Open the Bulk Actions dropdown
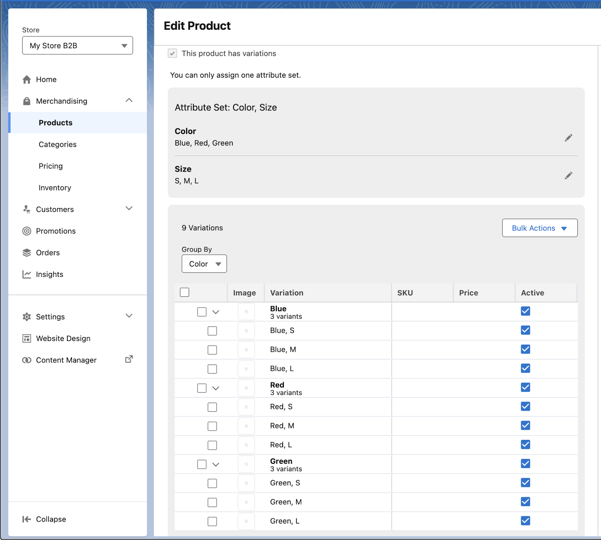This screenshot has width=601, height=540. pyautogui.click(x=540, y=228)
